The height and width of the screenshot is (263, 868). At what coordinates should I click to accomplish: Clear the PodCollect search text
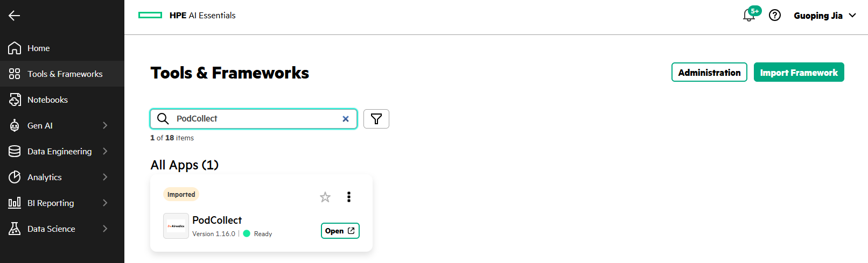click(346, 119)
